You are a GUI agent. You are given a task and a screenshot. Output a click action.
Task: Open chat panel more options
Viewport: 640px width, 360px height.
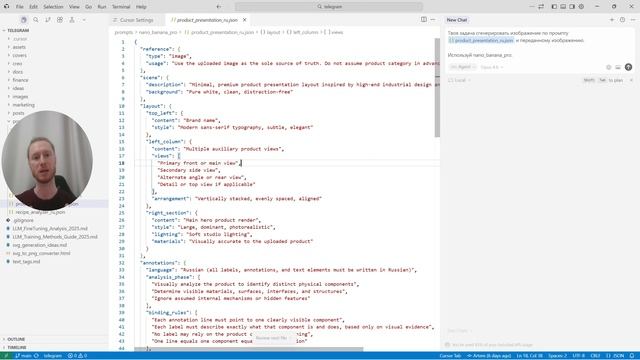[x=633, y=20]
